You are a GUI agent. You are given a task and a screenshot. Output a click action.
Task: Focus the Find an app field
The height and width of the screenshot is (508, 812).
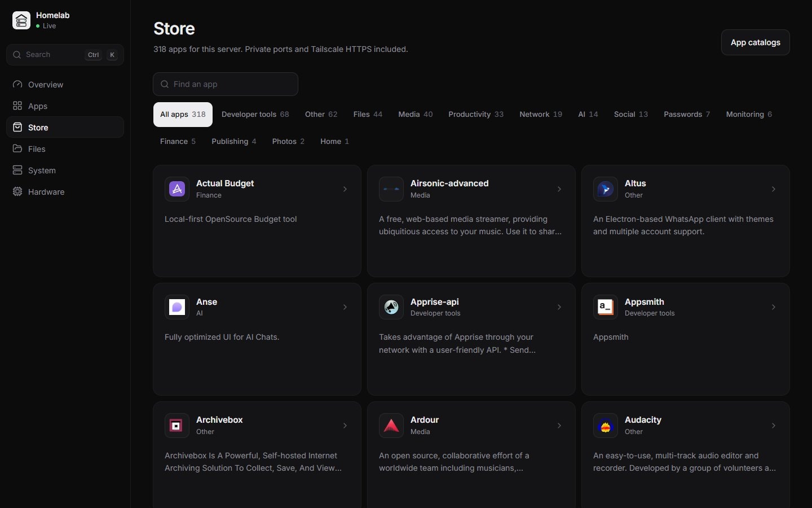[226, 84]
